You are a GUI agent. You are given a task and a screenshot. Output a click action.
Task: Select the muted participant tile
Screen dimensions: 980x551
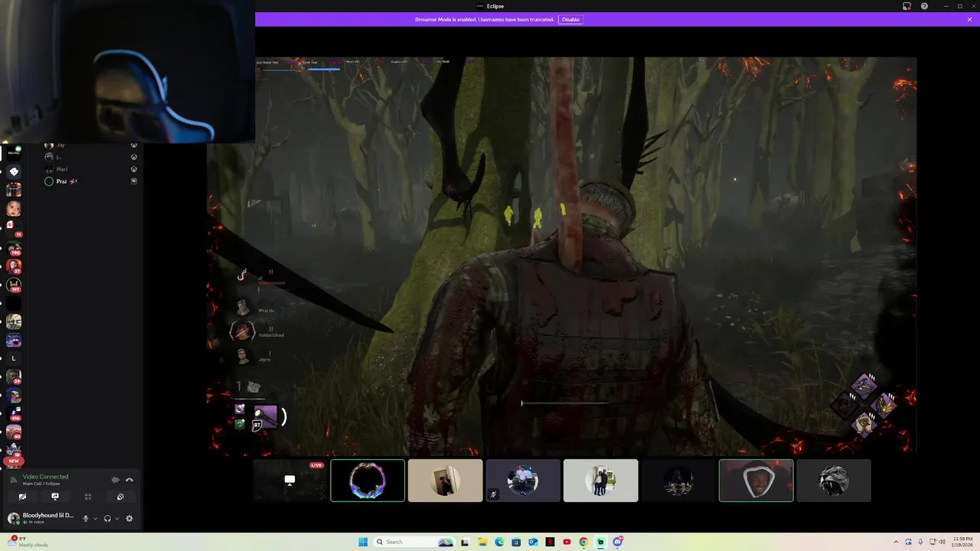click(523, 481)
